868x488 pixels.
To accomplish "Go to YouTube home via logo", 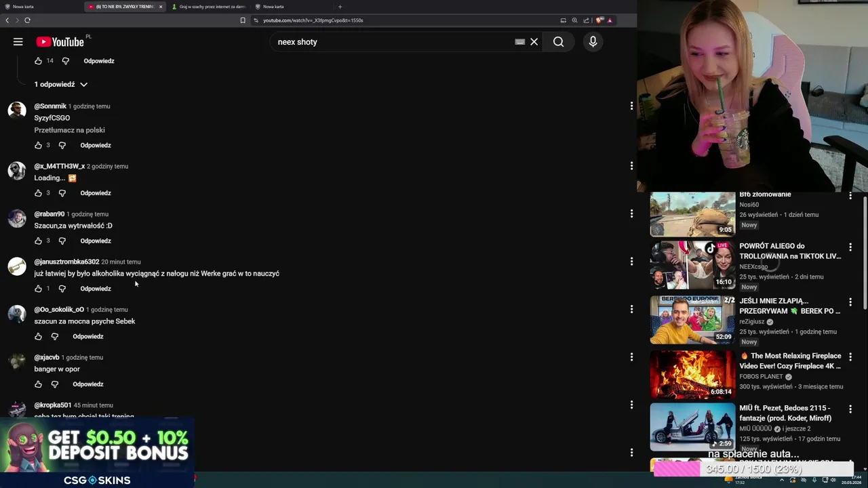I will coord(60,42).
